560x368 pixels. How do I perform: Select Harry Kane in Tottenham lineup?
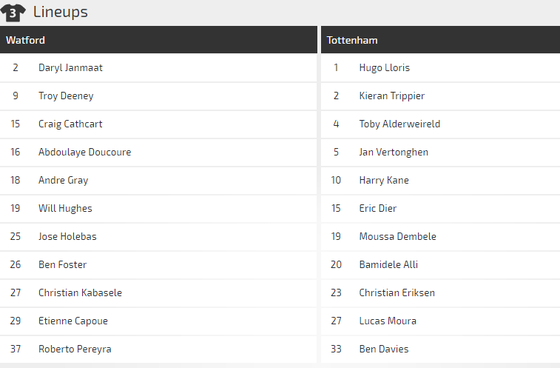tap(384, 180)
